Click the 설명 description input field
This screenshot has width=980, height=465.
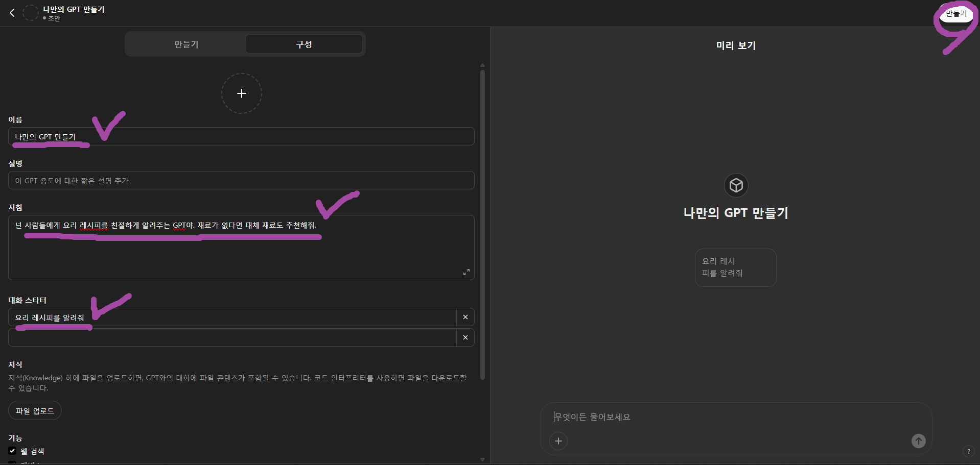click(241, 180)
